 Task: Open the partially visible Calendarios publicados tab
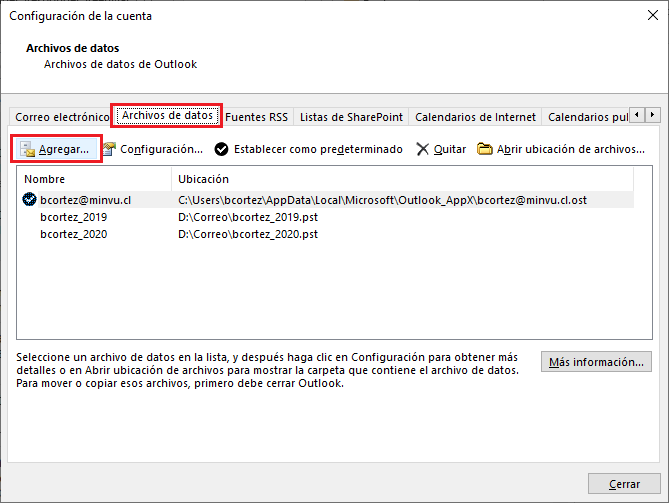[x=586, y=117]
